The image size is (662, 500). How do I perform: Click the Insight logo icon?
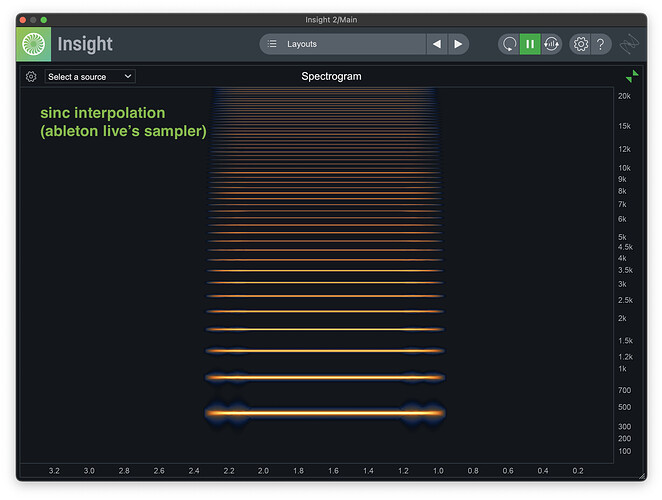tap(35, 45)
